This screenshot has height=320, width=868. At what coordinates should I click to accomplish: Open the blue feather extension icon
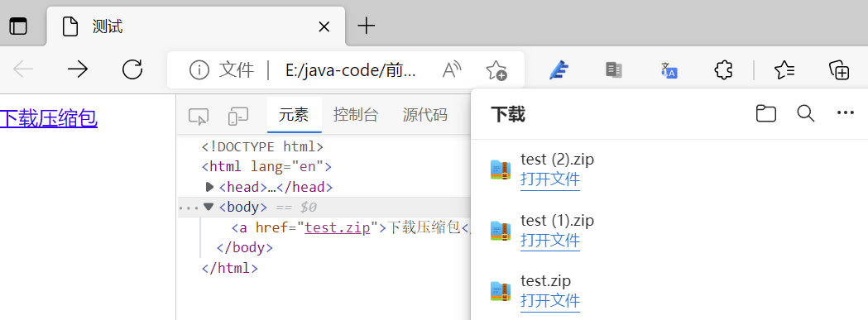(559, 70)
